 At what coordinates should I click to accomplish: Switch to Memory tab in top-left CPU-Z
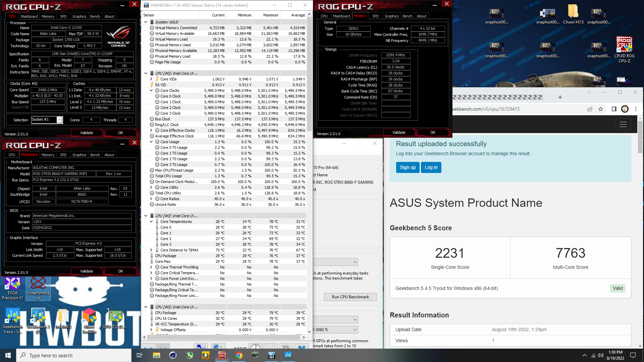[48, 16]
